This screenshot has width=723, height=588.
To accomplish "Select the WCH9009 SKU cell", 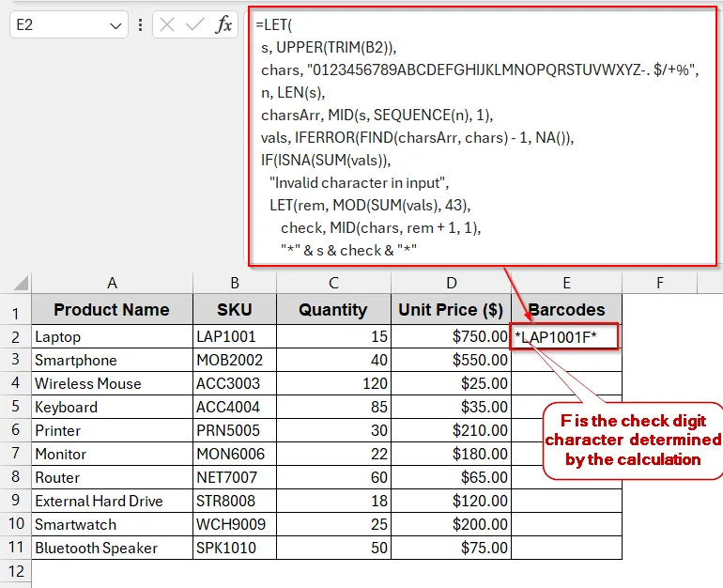I will [x=235, y=525].
